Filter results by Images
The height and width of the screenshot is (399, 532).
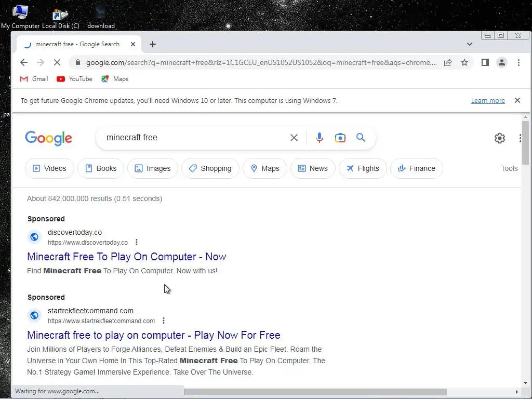click(153, 168)
